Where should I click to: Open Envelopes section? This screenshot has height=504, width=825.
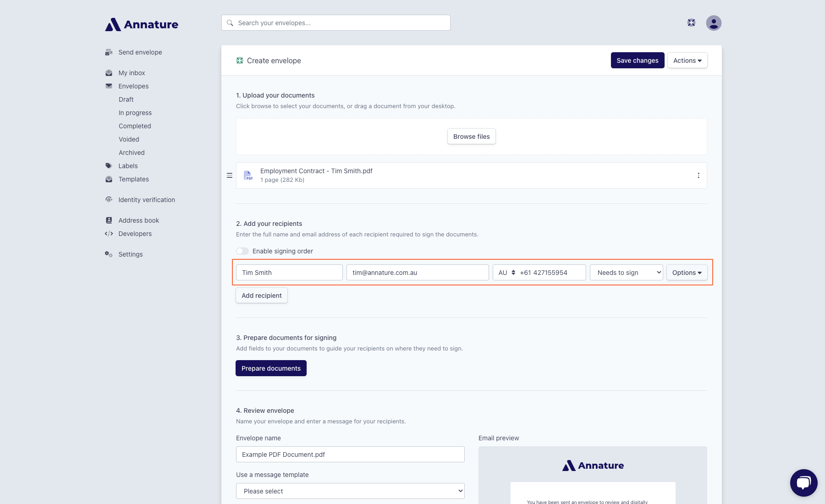coord(133,86)
